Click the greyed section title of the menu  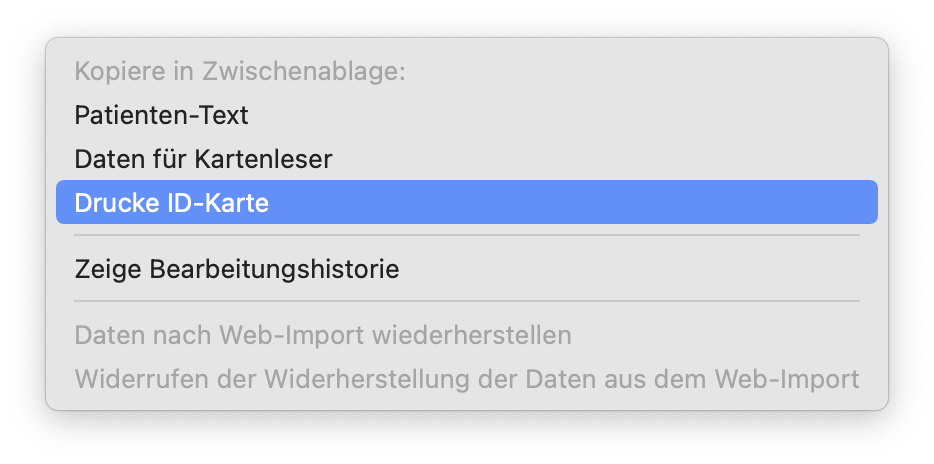pos(239,72)
